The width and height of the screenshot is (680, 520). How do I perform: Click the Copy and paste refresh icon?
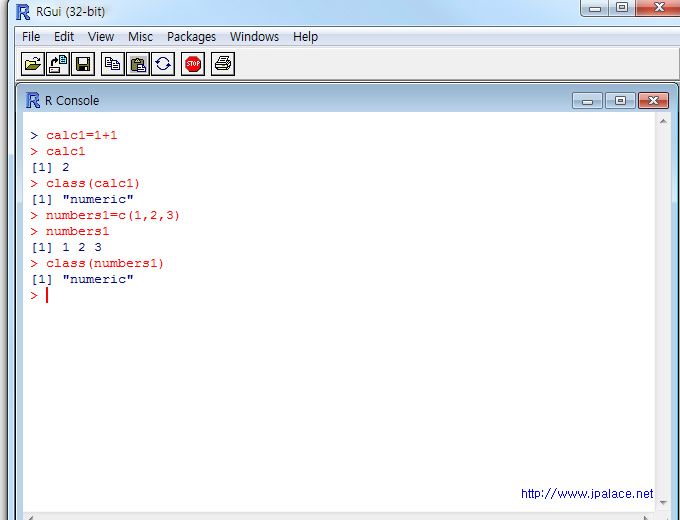coord(163,64)
